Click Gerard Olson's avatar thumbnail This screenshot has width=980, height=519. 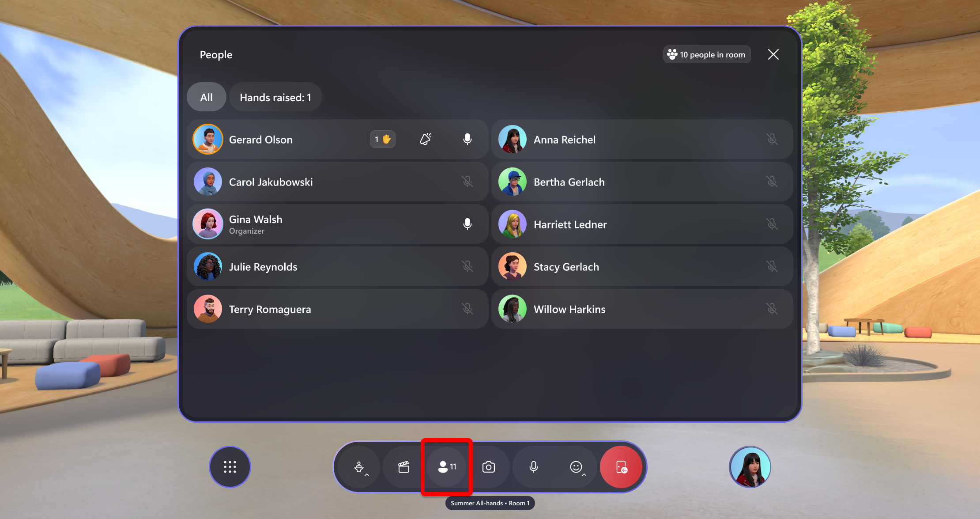(x=209, y=140)
